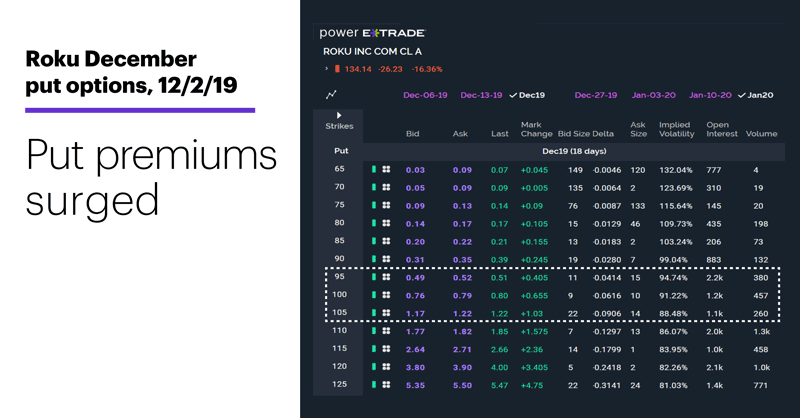800x418 pixels.
Task: Select the 125 strike price
Action: point(339,384)
